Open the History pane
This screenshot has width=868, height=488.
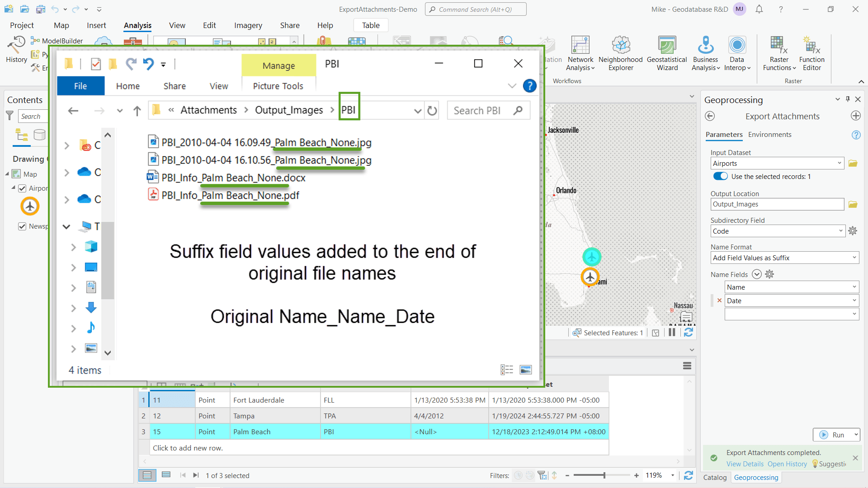[x=16, y=50]
